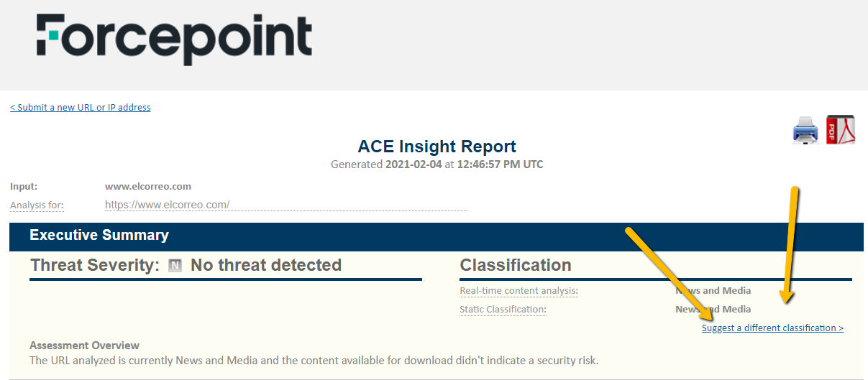868x380 pixels.
Task: Click the 'Threat Severity:' heading
Action: (95, 265)
